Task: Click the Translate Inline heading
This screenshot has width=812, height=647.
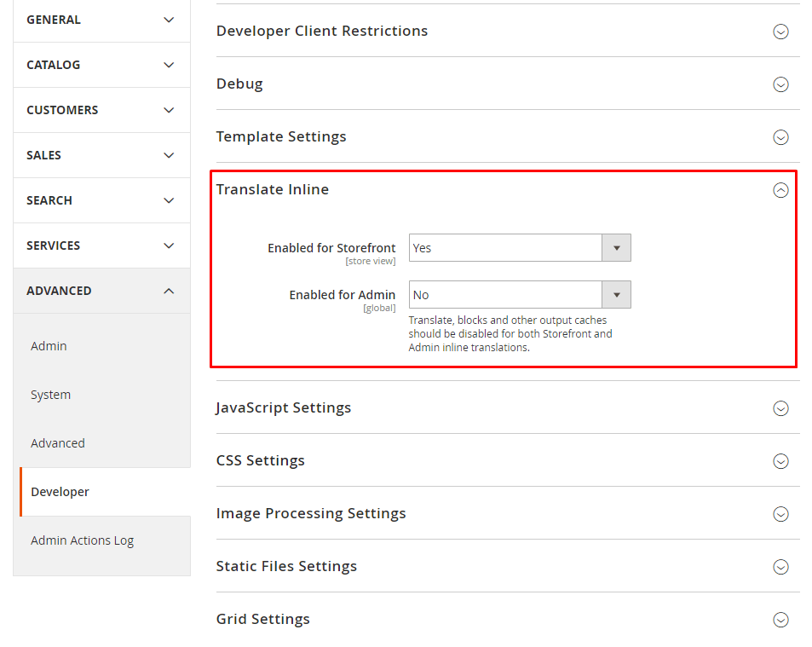Action: click(273, 189)
